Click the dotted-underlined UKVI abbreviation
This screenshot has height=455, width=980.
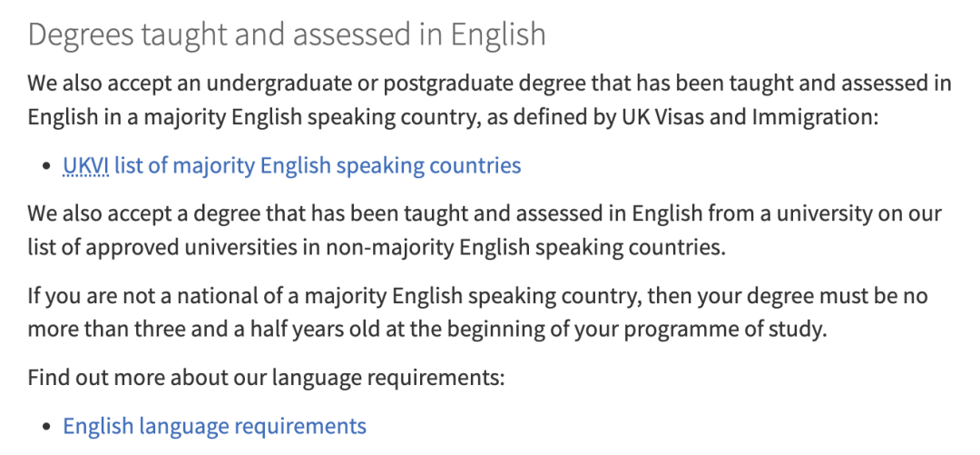[x=86, y=165]
